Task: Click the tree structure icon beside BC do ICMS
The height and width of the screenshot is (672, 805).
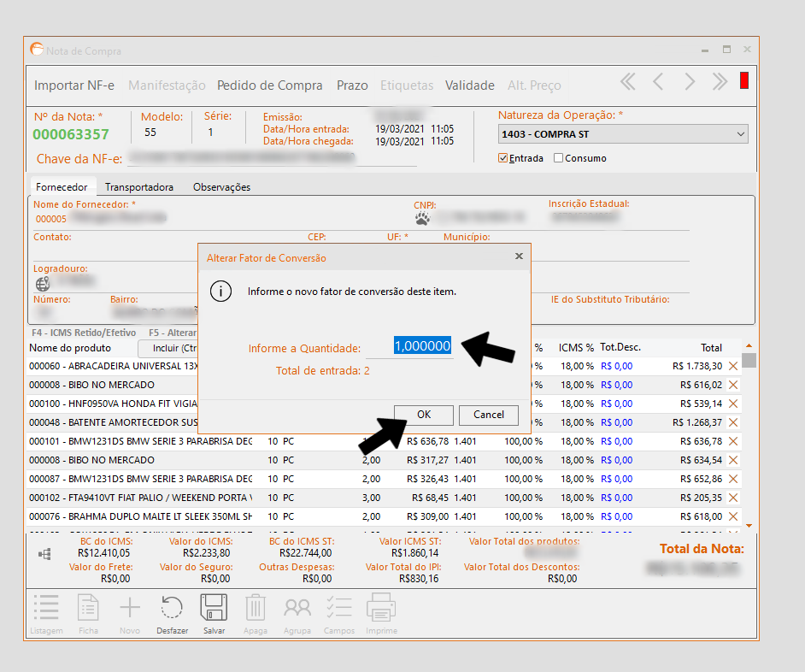Action: pos(44,554)
